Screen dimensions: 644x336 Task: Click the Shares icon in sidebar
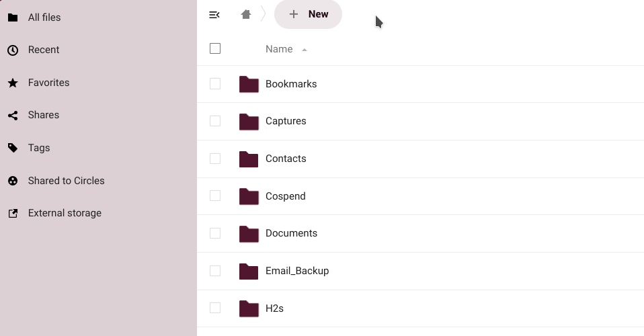coord(13,116)
